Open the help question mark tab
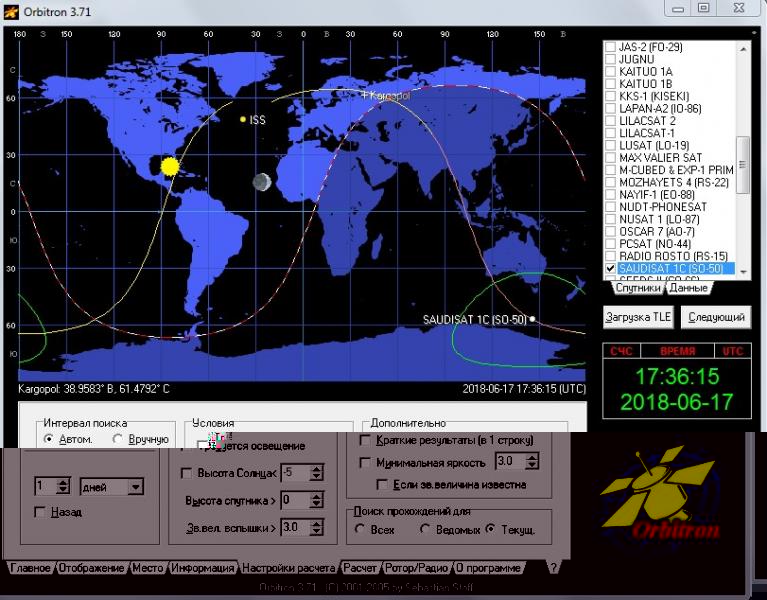 pos(553,567)
